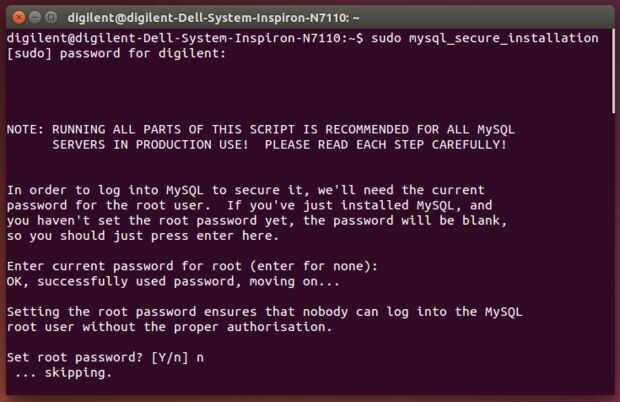Click the '[sudo] password for digilent' line
This screenshot has height=402, width=620.
click(x=116, y=53)
